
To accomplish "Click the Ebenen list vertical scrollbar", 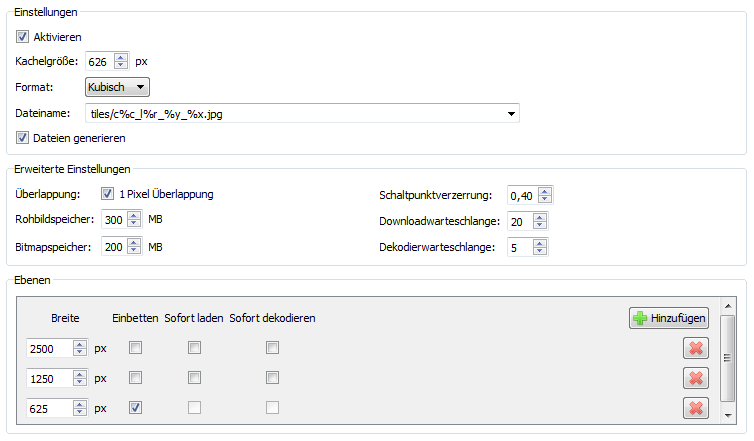I will click(727, 358).
